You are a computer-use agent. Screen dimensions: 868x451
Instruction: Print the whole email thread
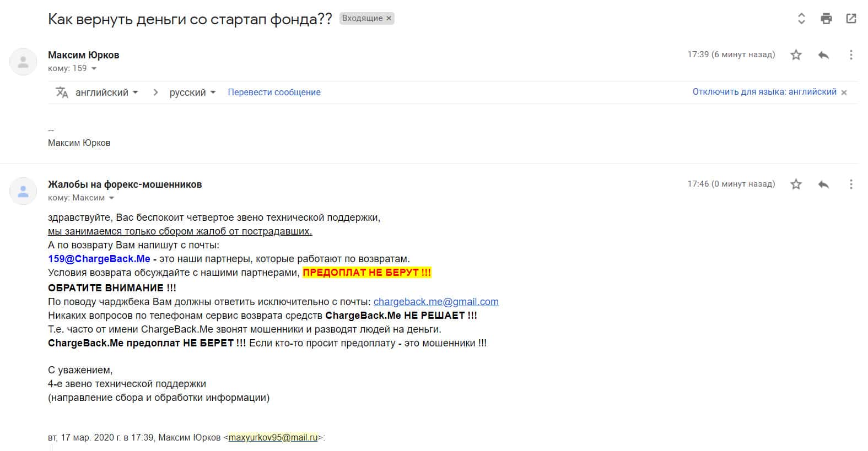click(826, 19)
